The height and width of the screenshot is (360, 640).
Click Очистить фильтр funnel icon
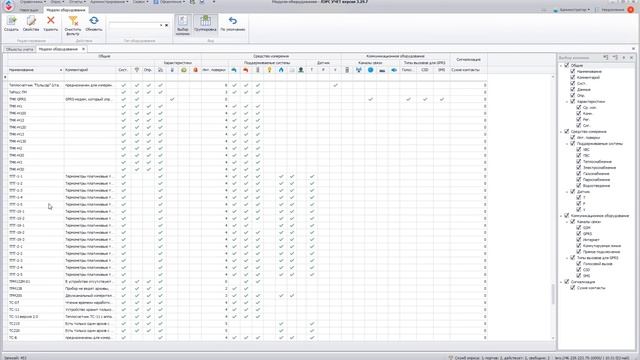[x=73, y=21]
